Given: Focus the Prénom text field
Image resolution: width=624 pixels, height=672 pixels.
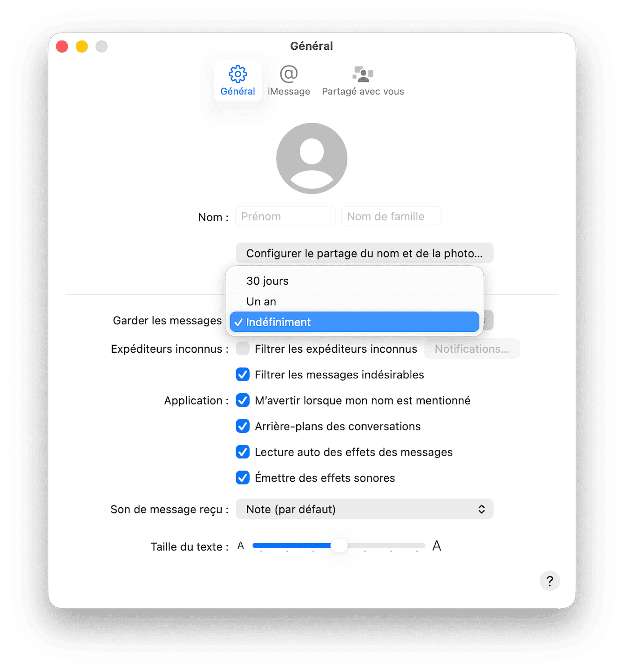Looking at the screenshot, I should (x=285, y=216).
